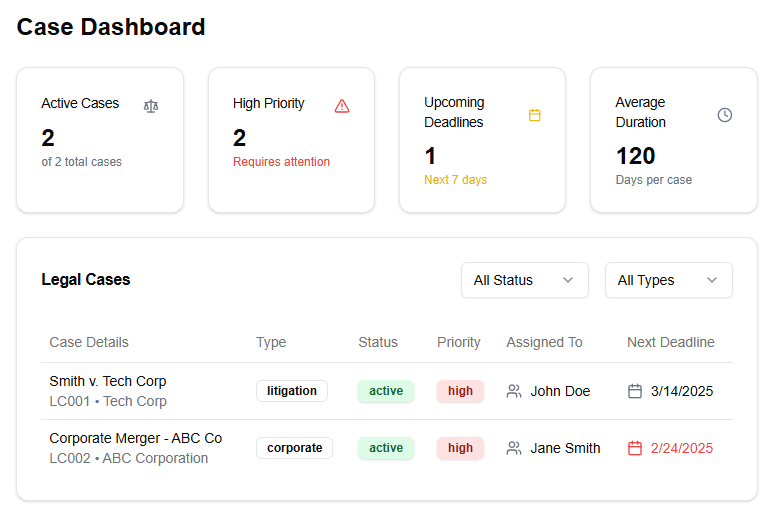The image size is (775, 510).
Task: Click red calendar icon next to 2/24/2025
Action: click(x=634, y=448)
